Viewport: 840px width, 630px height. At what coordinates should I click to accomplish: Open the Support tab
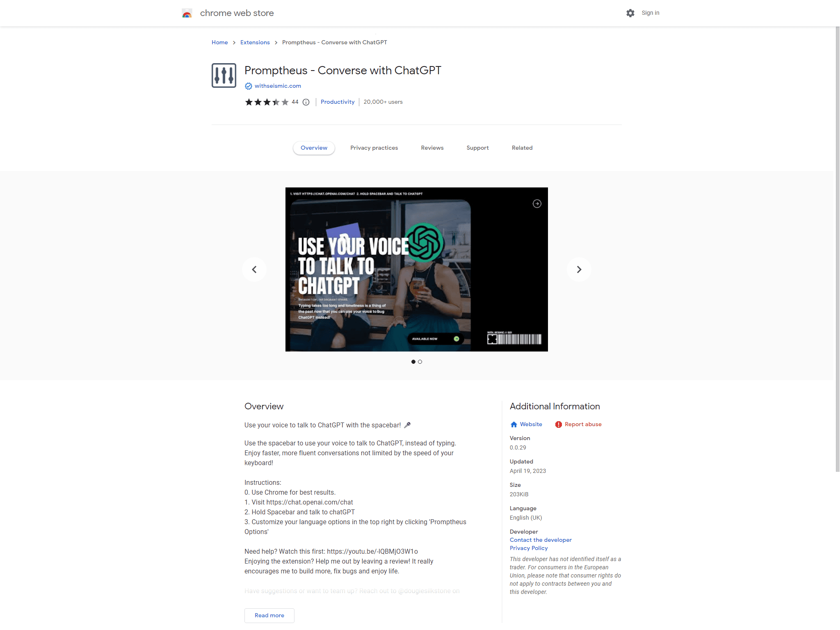click(477, 148)
